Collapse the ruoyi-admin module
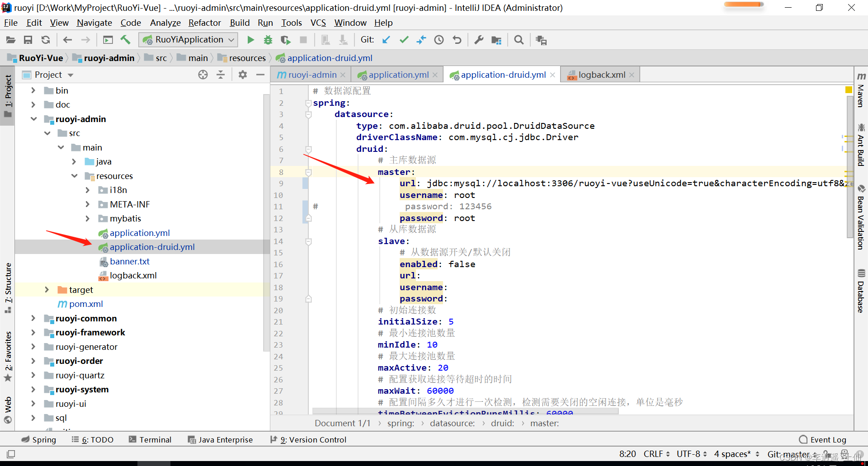This screenshot has width=868, height=466. (x=33, y=119)
